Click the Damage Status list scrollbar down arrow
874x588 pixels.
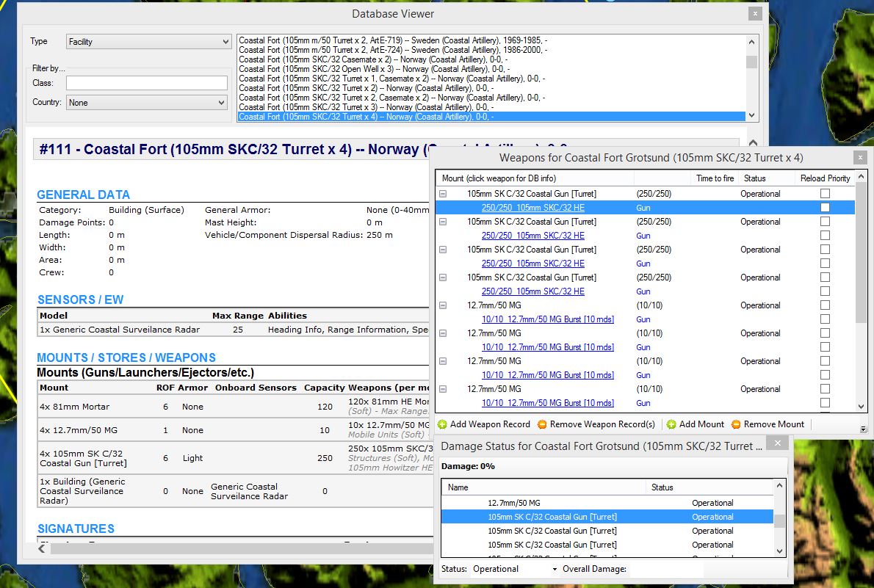[779, 551]
